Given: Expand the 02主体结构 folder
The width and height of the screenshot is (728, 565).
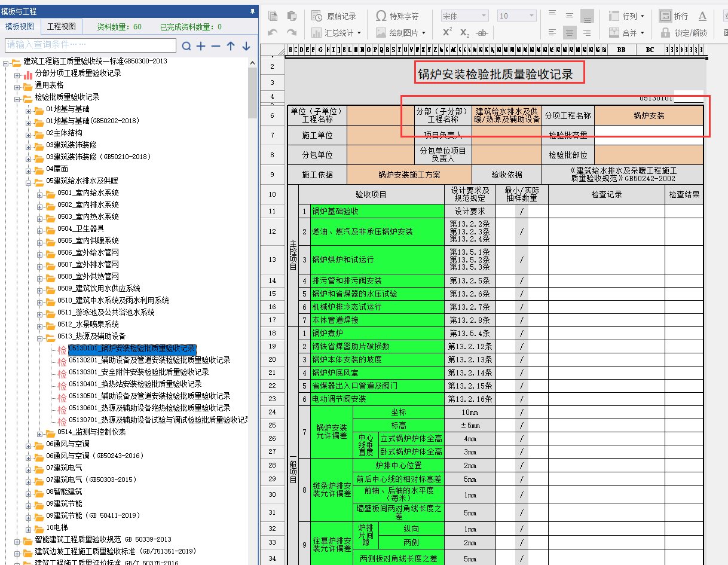Looking at the screenshot, I should click(28, 135).
